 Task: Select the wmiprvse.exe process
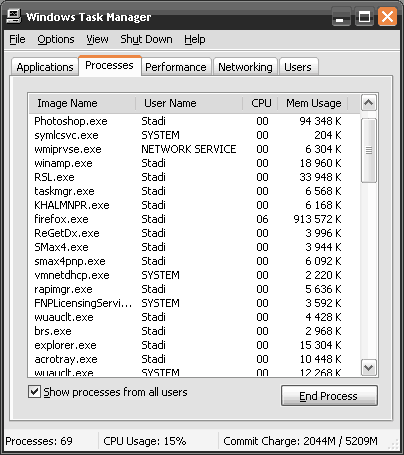click(194, 149)
